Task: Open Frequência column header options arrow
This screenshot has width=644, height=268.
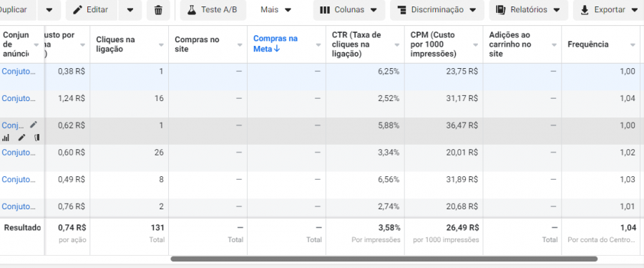Action: [x=633, y=45]
